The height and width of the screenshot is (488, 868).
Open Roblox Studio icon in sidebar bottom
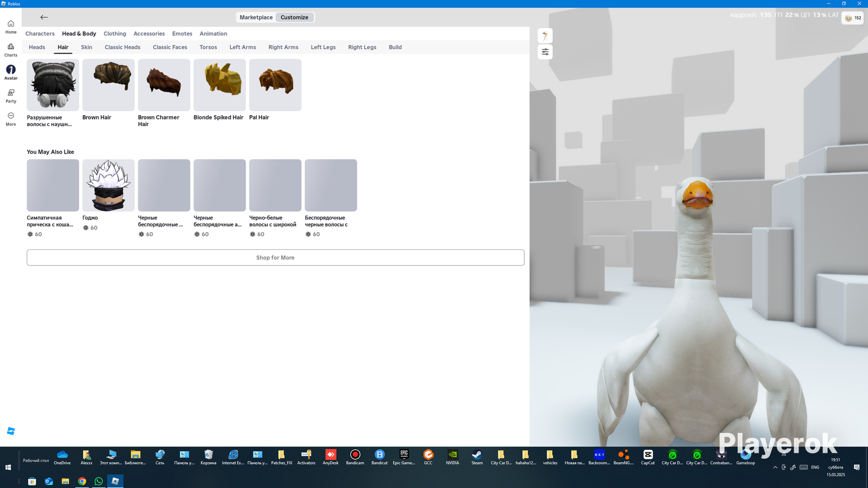(x=11, y=431)
